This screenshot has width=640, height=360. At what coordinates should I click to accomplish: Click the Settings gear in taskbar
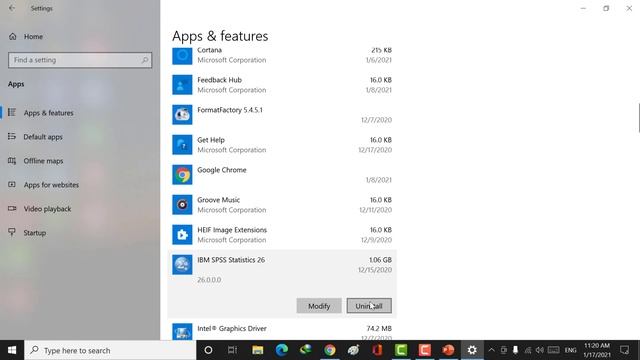coord(472,350)
